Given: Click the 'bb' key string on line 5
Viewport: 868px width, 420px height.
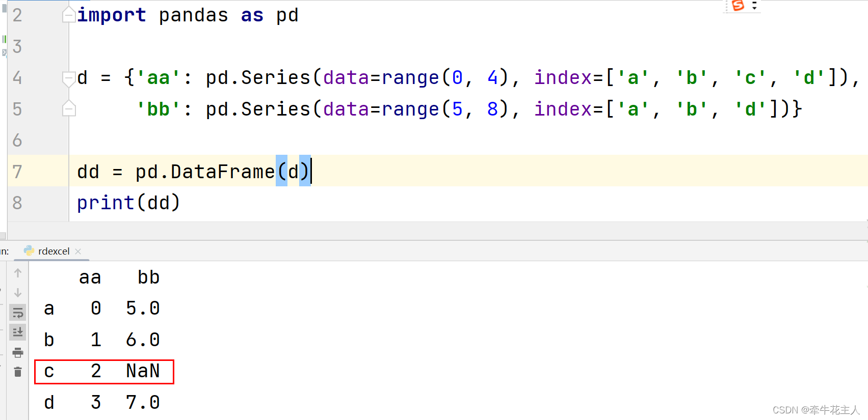Looking at the screenshot, I should [x=159, y=109].
